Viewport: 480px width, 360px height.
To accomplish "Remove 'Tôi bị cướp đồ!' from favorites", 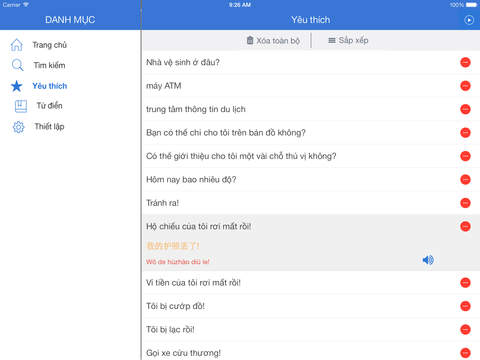I will [x=465, y=306].
